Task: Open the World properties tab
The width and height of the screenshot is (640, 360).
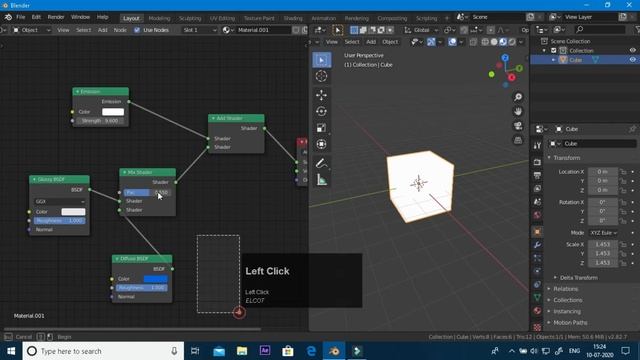Action: (x=537, y=215)
